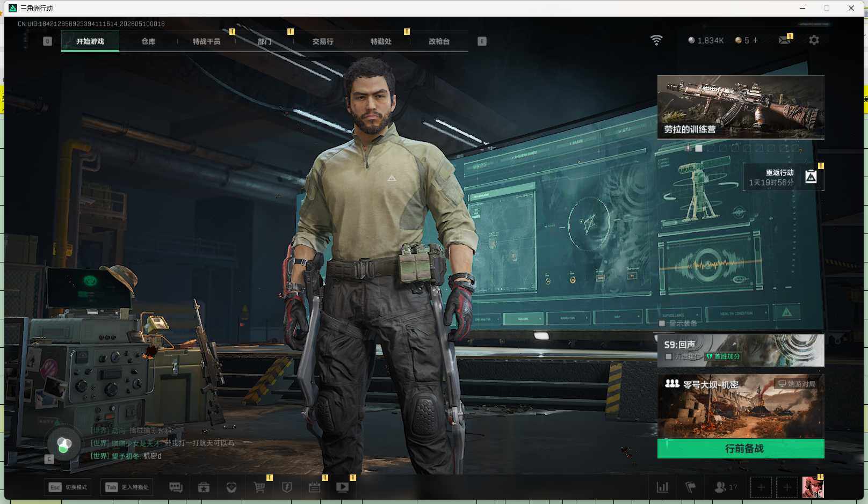
Task: Click the Esc 切换模式 button
Action: point(68,487)
